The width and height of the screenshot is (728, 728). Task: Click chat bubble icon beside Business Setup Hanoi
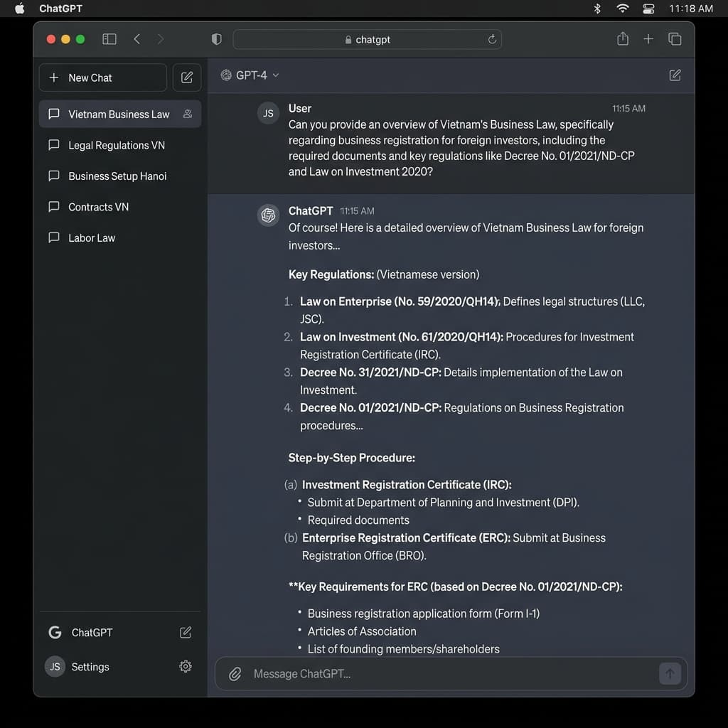(x=54, y=176)
